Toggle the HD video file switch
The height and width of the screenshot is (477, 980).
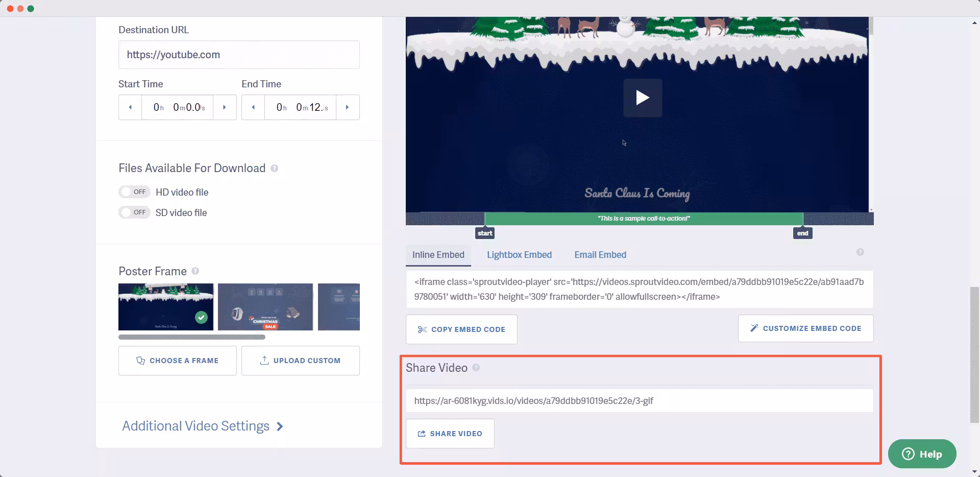[134, 192]
